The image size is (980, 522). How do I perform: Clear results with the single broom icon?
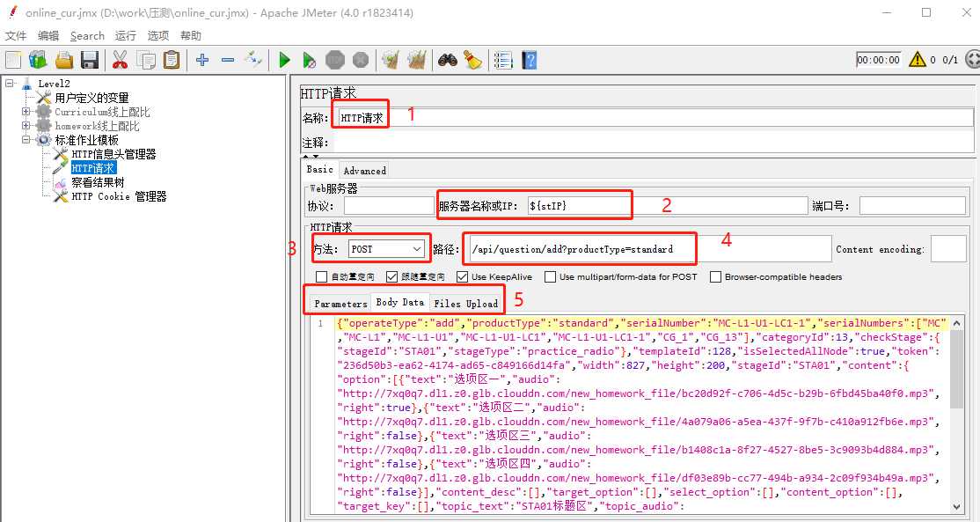tap(391, 60)
